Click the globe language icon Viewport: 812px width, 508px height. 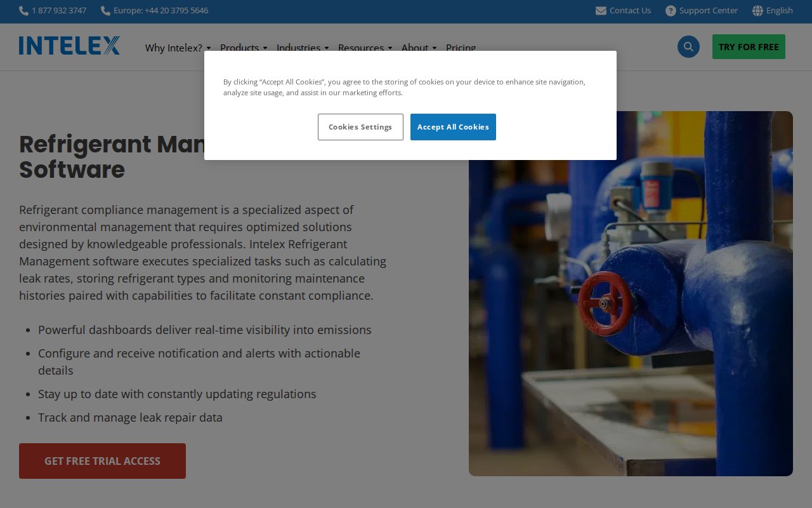[757, 11]
